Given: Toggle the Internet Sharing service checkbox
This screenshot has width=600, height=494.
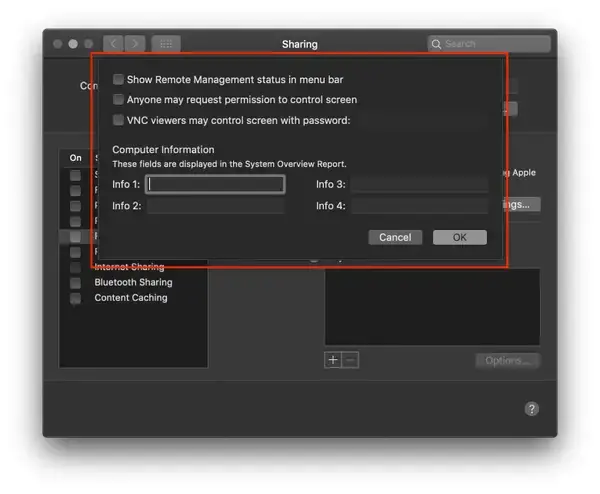Looking at the screenshot, I should (x=75, y=267).
